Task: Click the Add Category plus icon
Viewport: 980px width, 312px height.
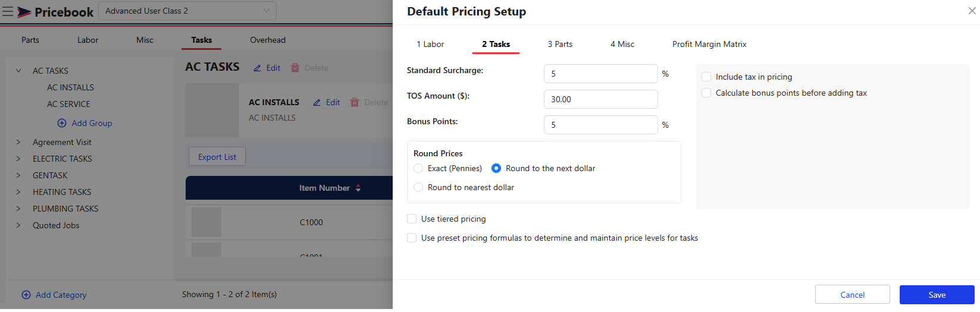Action: pyautogui.click(x=26, y=295)
